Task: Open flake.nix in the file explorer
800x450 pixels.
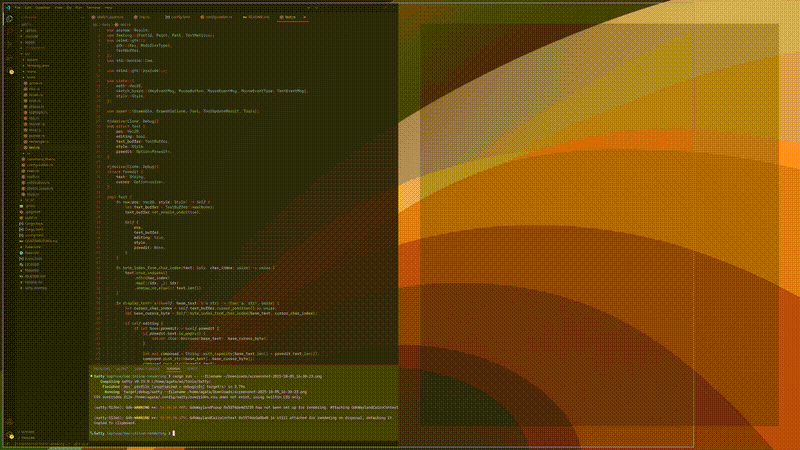Action: pyautogui.click(x=32, y=253)
